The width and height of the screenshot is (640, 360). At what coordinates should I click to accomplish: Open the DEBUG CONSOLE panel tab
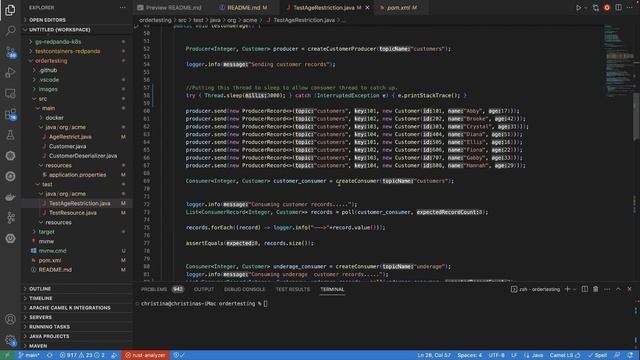(244, 289)
